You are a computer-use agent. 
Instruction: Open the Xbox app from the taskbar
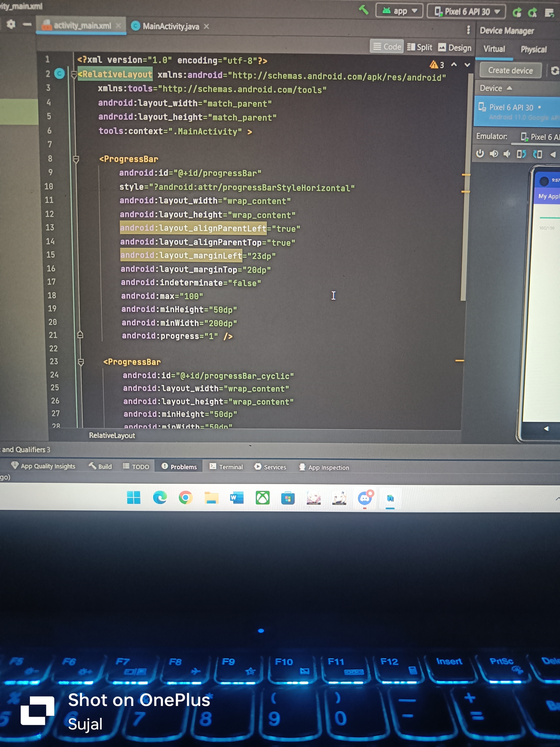click(263, 498)
